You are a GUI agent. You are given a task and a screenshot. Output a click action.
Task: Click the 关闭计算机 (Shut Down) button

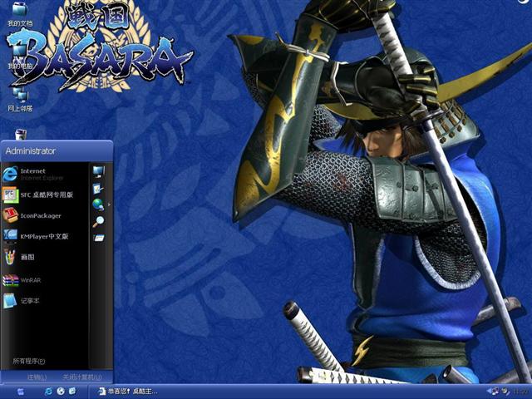coord(81,377)
